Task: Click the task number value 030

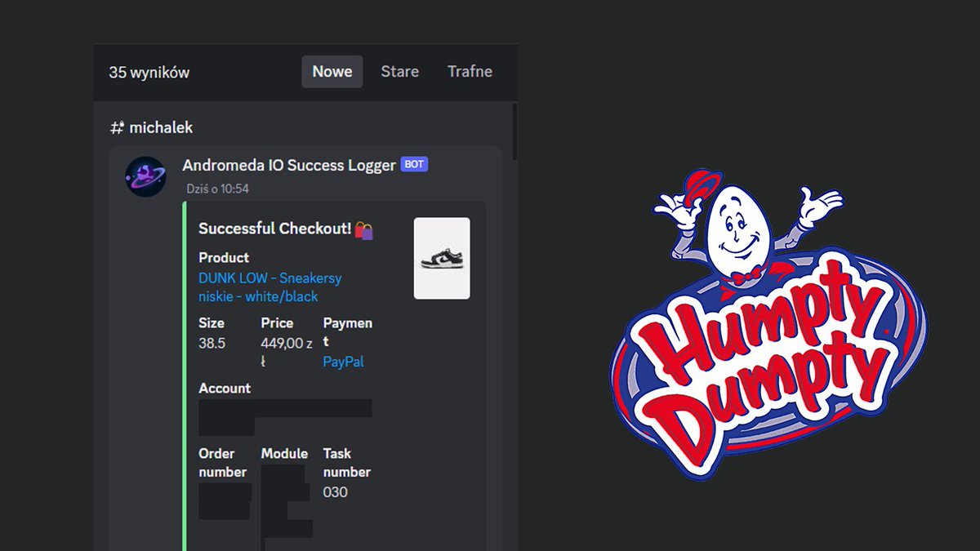Action: coord(335,492)
